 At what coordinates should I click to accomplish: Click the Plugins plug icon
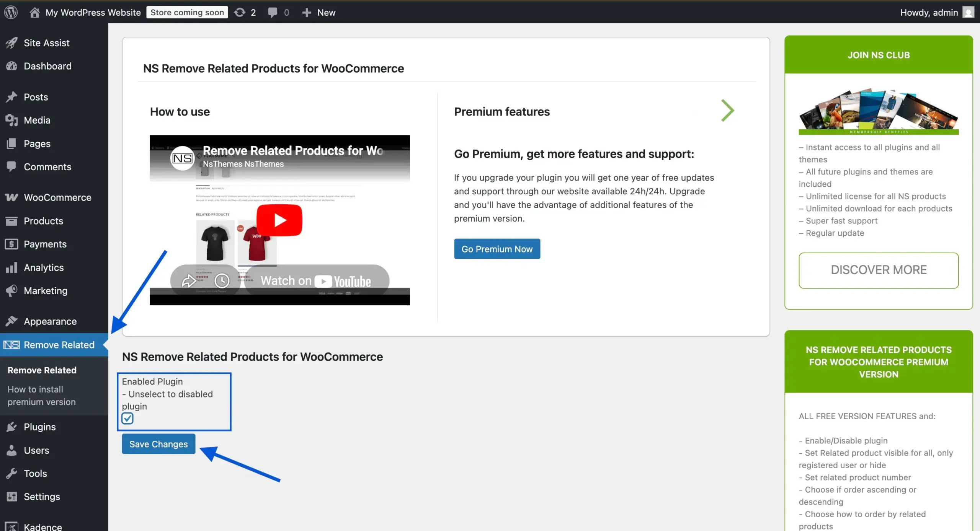tap(11, 427)
